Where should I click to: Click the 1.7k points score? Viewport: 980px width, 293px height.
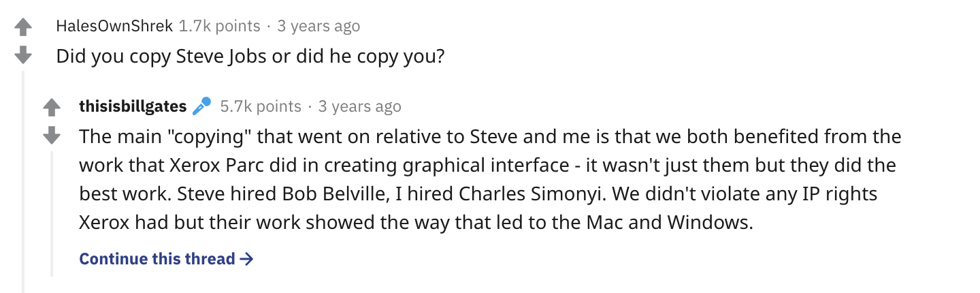pos(218,26)
